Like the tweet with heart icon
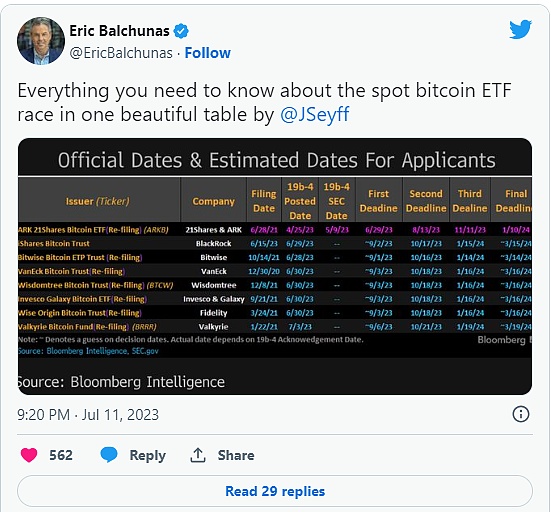This screenshot has width=551, height=512. point(29,455)
